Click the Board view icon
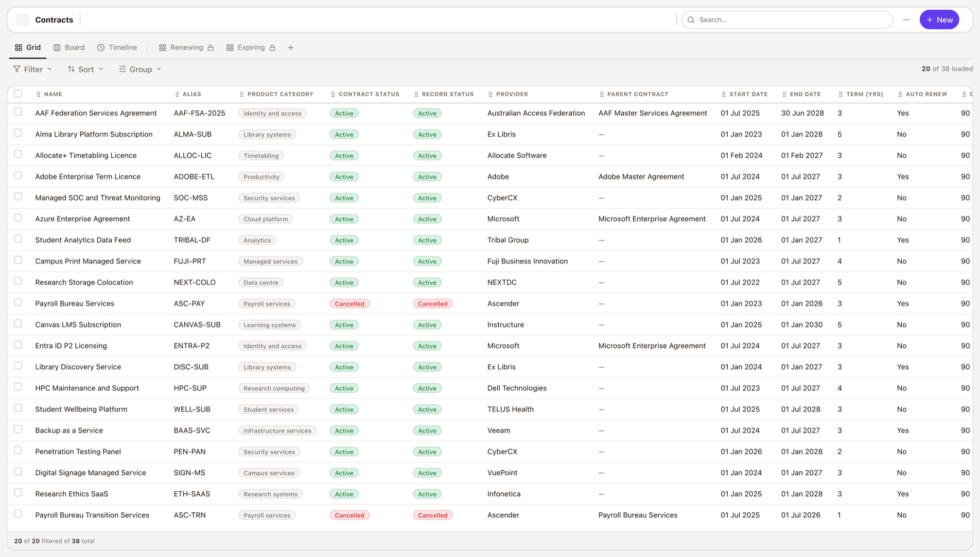The height and width of the screenshot is (557, 980). pos(57,48)
